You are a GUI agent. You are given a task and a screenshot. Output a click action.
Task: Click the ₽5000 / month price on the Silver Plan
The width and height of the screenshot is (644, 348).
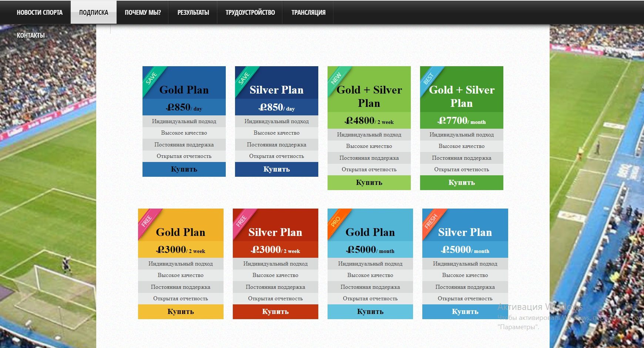click(465, 250)
